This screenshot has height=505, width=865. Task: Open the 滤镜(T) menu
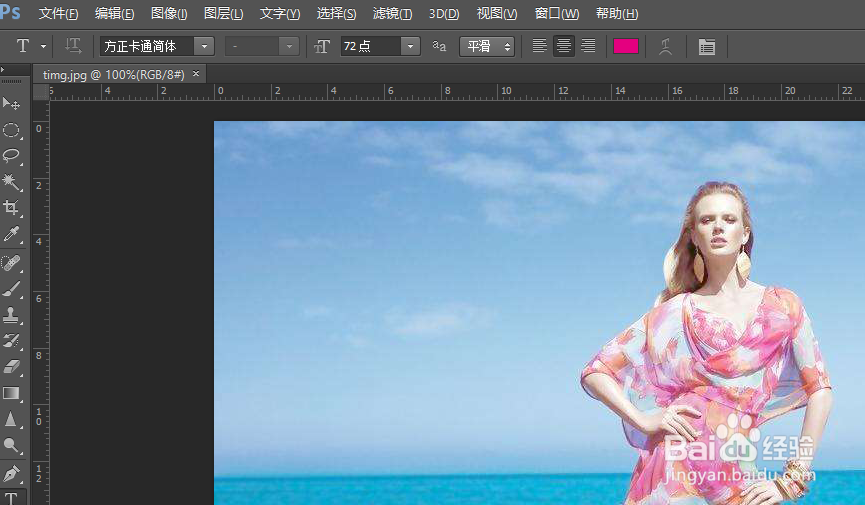point(392,13)
